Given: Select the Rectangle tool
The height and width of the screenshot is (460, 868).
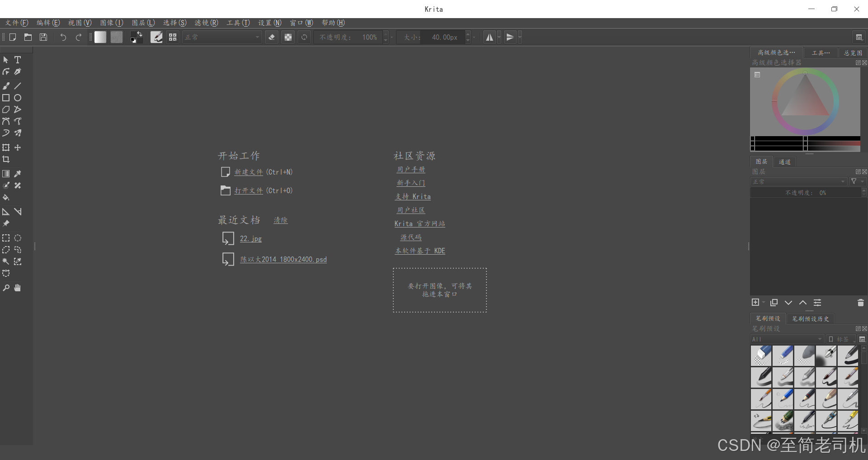Looking at the screenshot, I should (x=6, y=98).
